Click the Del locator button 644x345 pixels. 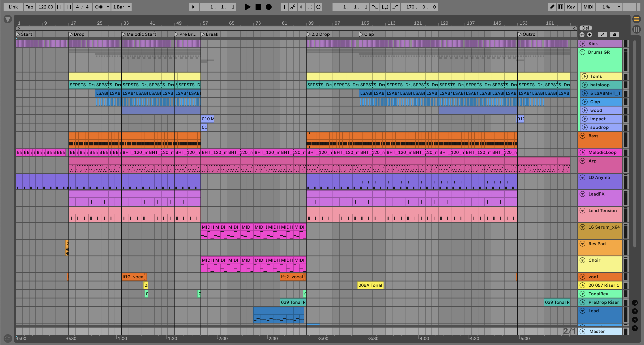pyautogui.click(x=586, y=28)
